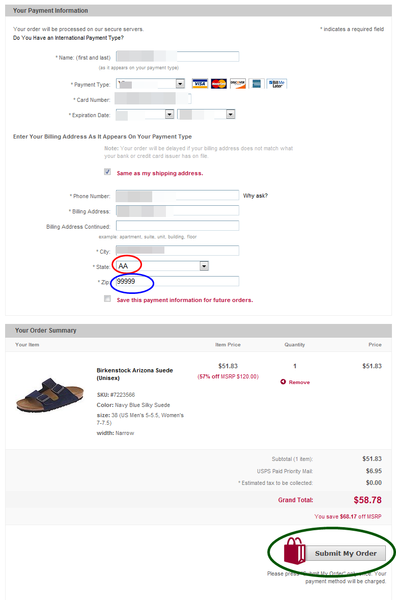The image size is (396, 600).
Task: Open the Why ask? link
Action: click(255, 196)
